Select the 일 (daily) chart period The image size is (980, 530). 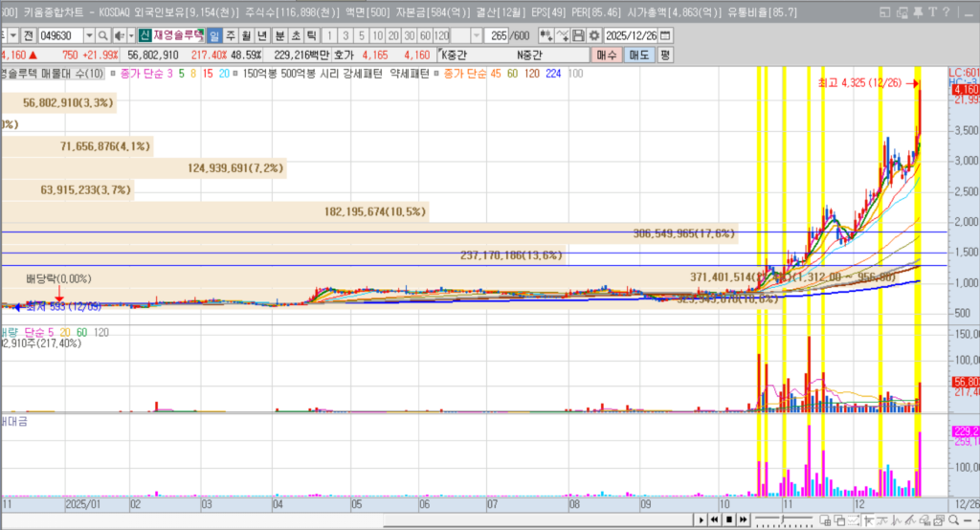click(x=214, y=35)
